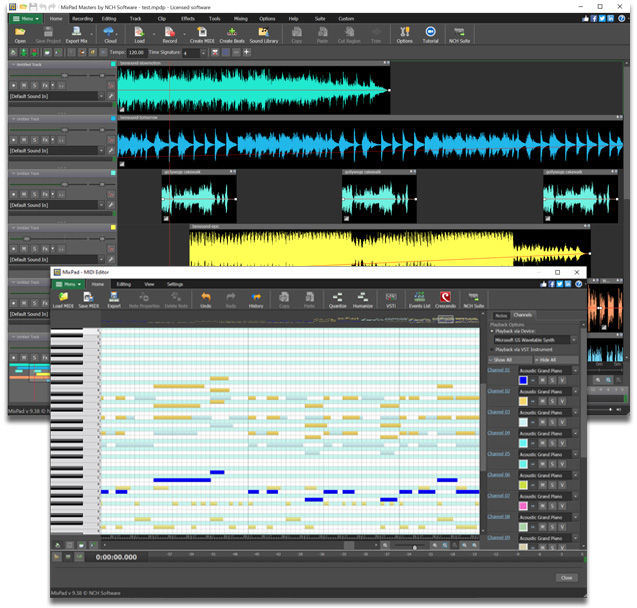Click Save MIDI in the MIDI Editor

coord(89,300)
